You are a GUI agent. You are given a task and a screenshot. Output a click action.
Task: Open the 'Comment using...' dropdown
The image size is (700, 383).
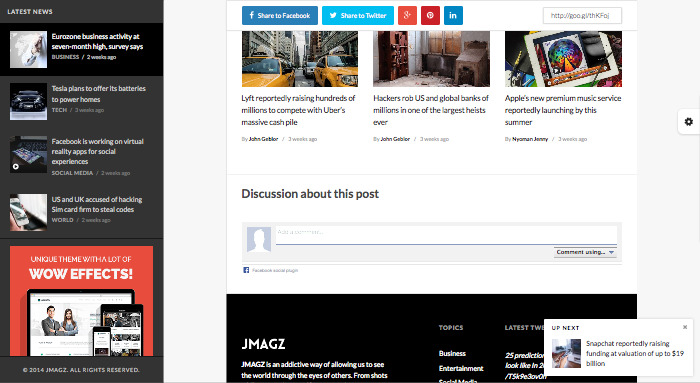pyautogui.click(x=585, y=252)
